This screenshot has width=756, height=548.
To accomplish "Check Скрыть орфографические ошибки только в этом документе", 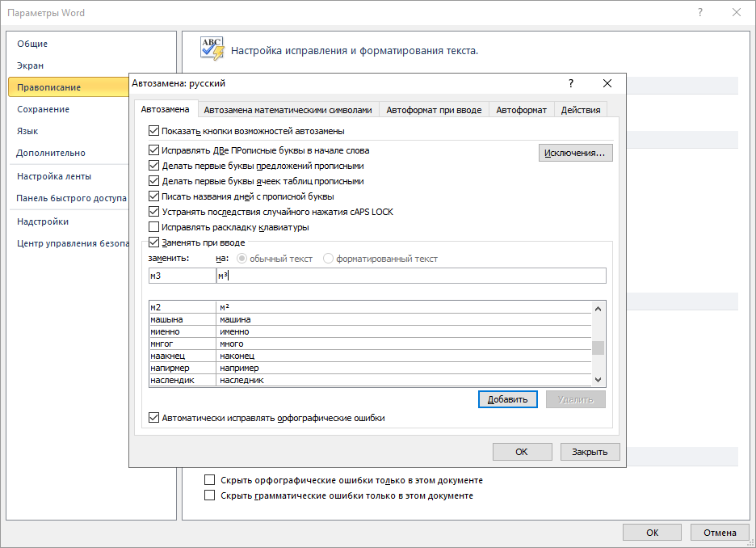I will tap(209, 480).
